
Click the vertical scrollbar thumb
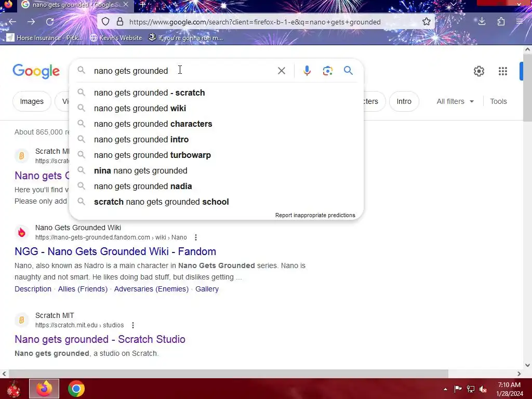tap(528, 87)
